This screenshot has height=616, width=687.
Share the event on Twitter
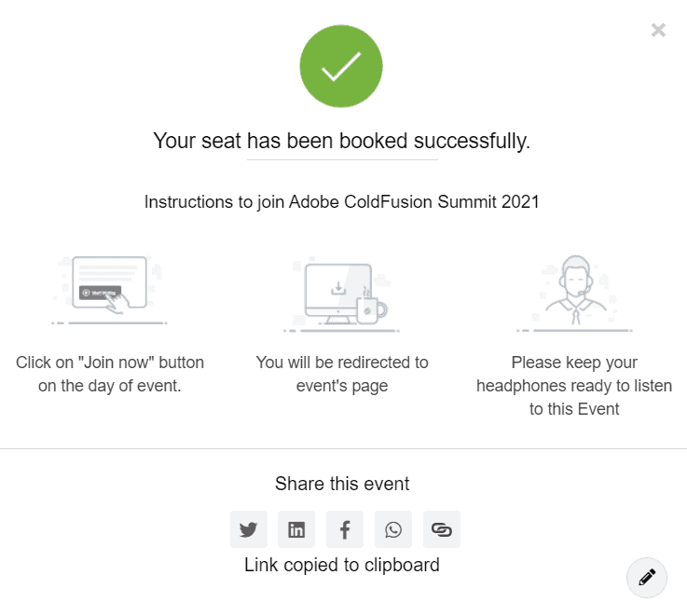249,529
